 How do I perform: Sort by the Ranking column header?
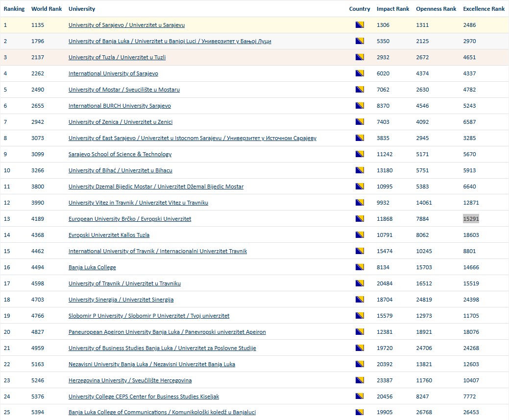[x=14, y=9]
